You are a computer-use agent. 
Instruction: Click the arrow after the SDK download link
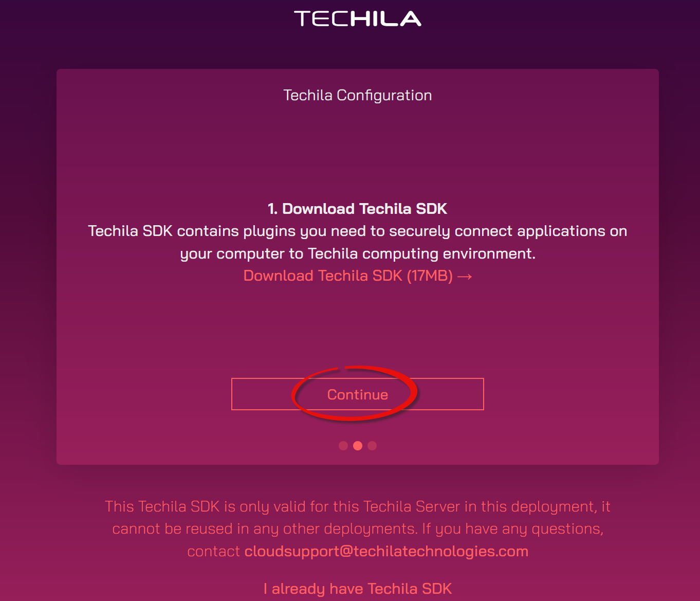coord(465,277)
